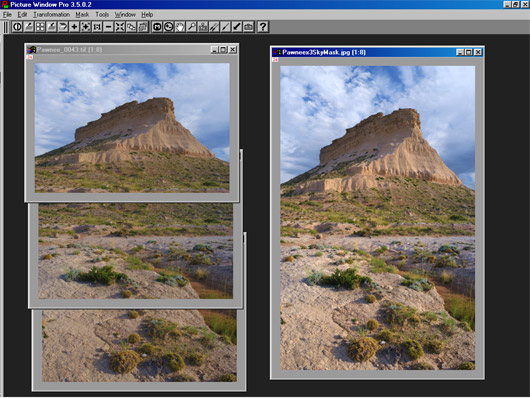The height and width of the screenshot is (398, 530).
Task: Minimize the PawneexSkyMask.jpg window
Action: tap(460, 52)
